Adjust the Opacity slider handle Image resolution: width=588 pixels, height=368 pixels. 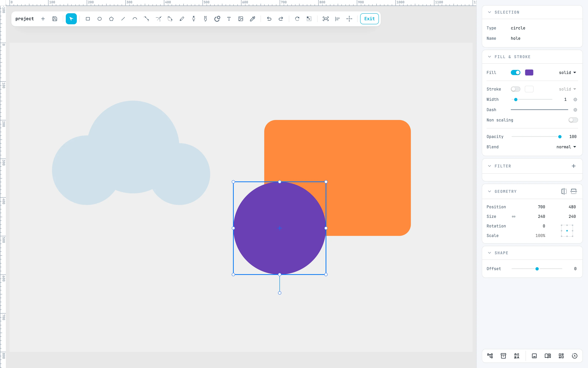pos(560,137)
